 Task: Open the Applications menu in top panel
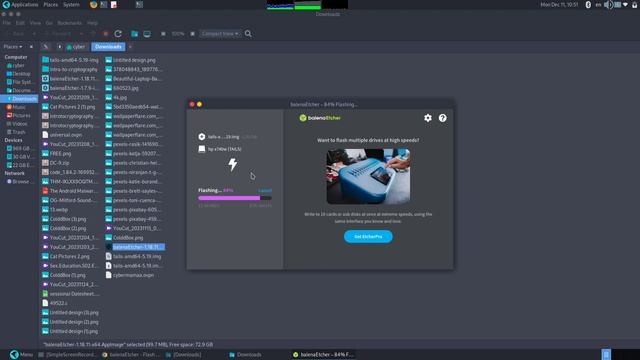20,4
